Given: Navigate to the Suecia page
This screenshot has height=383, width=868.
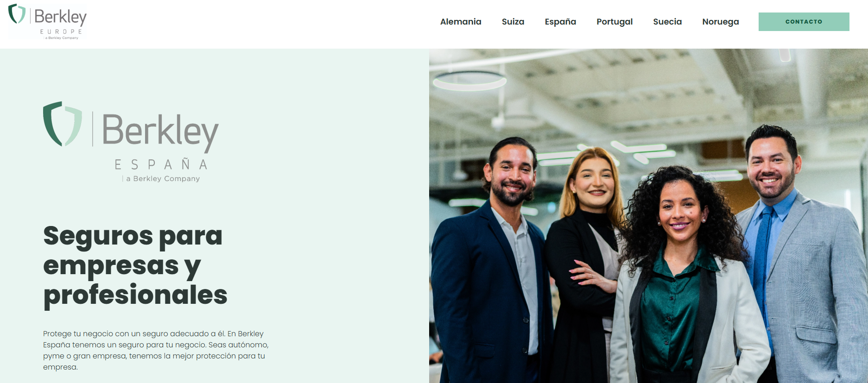Looking at the screenshot, I should [x=667, y=22].
